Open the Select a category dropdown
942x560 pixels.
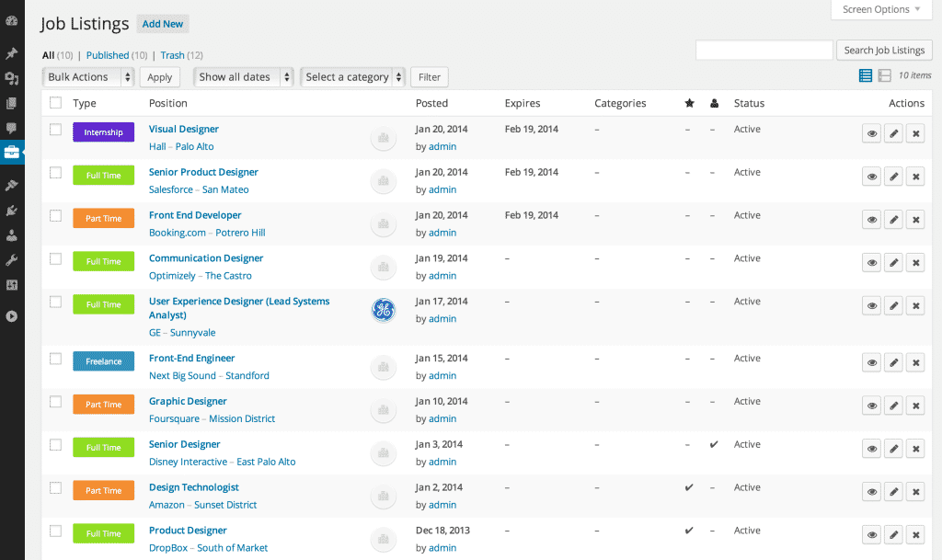pyautogui.click(x=352, y=76)
